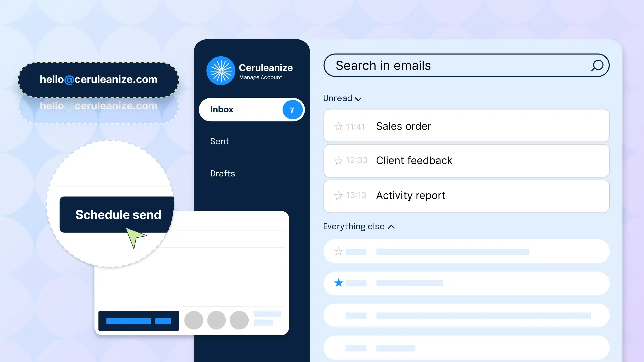Screen dimensions: 644x362
Task: Toggle star on Activity report email
Action: (x=339, y=195)
